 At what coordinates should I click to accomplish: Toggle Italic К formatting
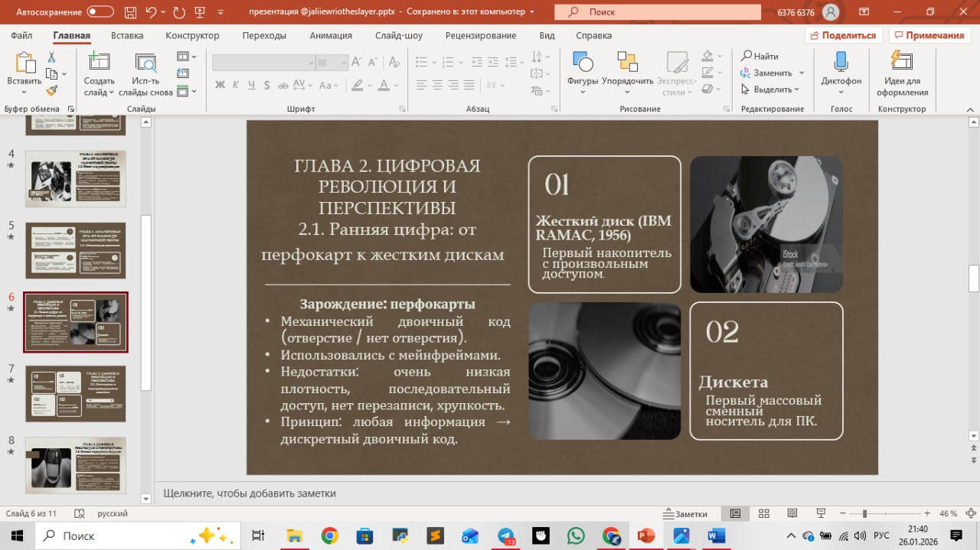point(237,85)
